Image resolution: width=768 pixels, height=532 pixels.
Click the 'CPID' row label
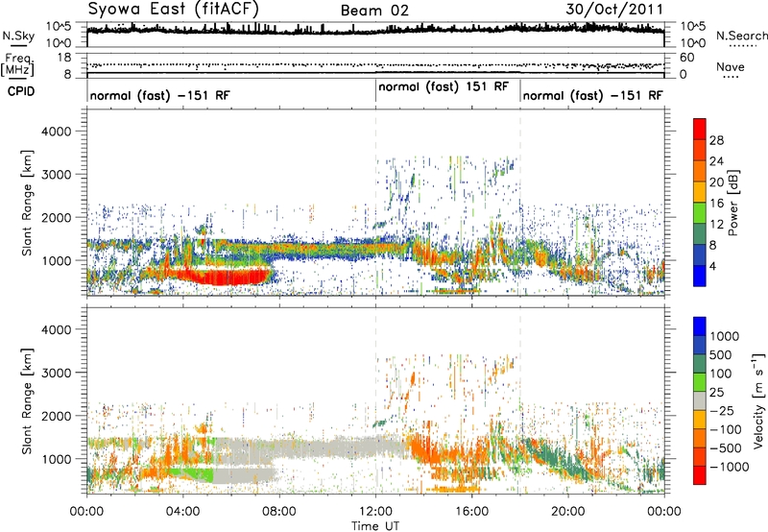coord(21,91)
